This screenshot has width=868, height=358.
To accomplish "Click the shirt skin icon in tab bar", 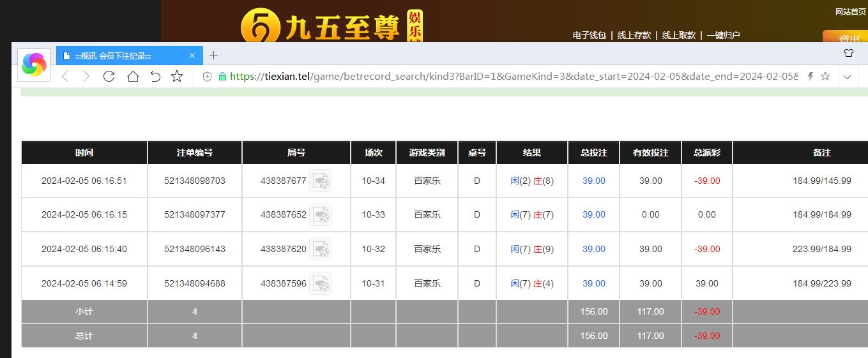I will coord(849,53).
